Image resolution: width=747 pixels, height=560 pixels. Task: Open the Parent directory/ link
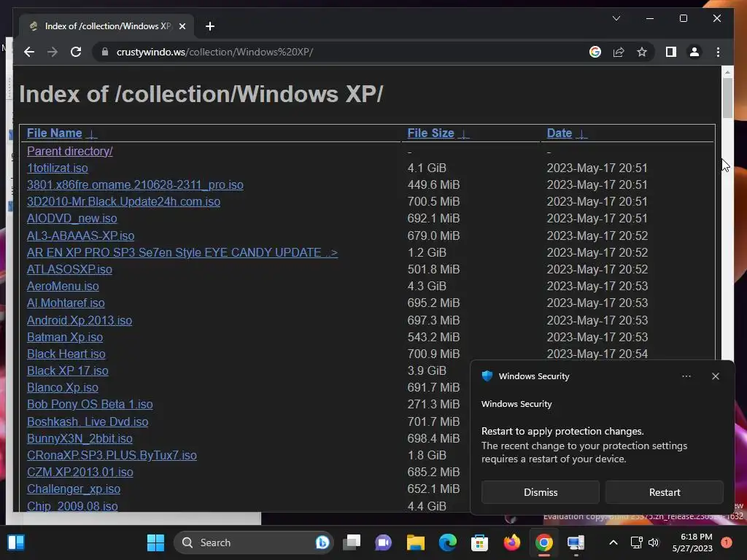click(69, 152)
